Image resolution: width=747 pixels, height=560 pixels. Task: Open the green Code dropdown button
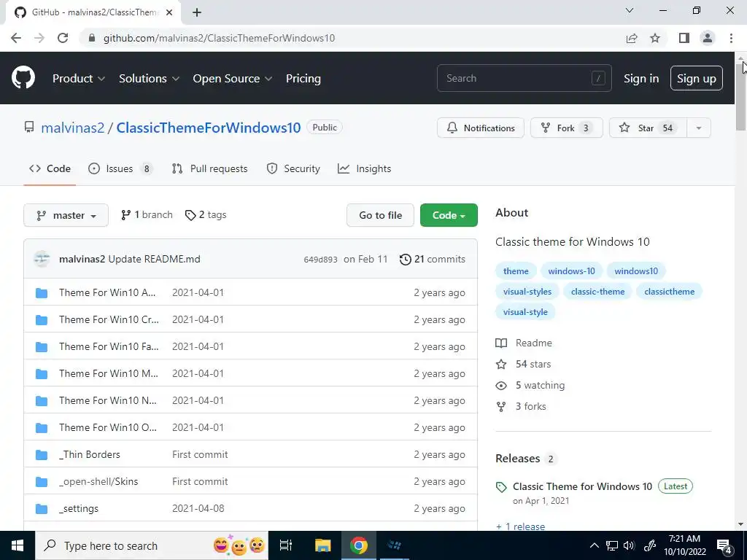tap(449, 215)
